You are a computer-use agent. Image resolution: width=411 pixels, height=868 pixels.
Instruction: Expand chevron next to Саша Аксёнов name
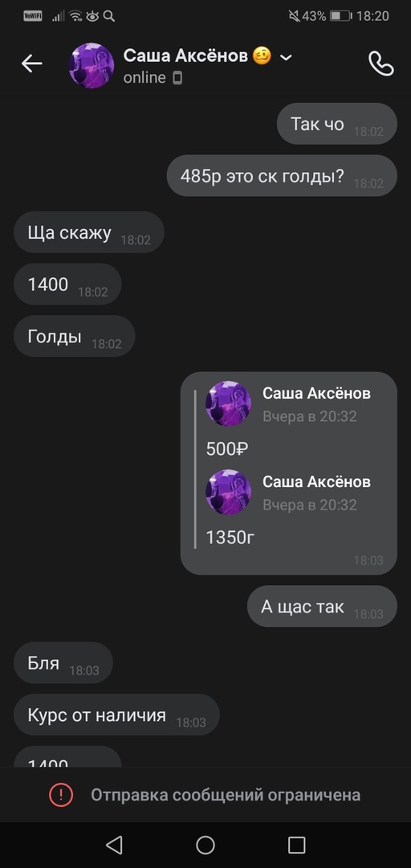point(286,57)
